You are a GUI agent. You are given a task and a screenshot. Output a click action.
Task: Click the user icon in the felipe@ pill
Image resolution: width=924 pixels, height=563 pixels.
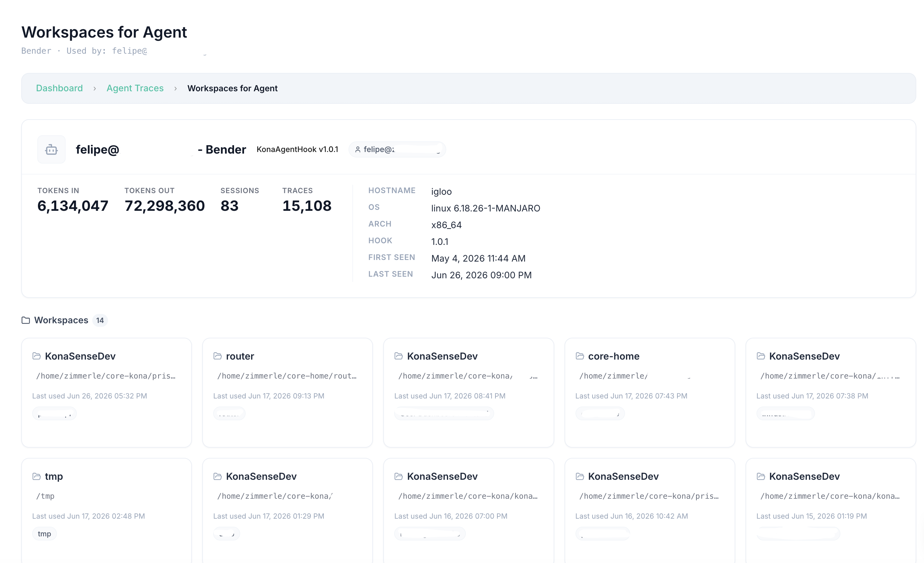[x=358, y=149]
